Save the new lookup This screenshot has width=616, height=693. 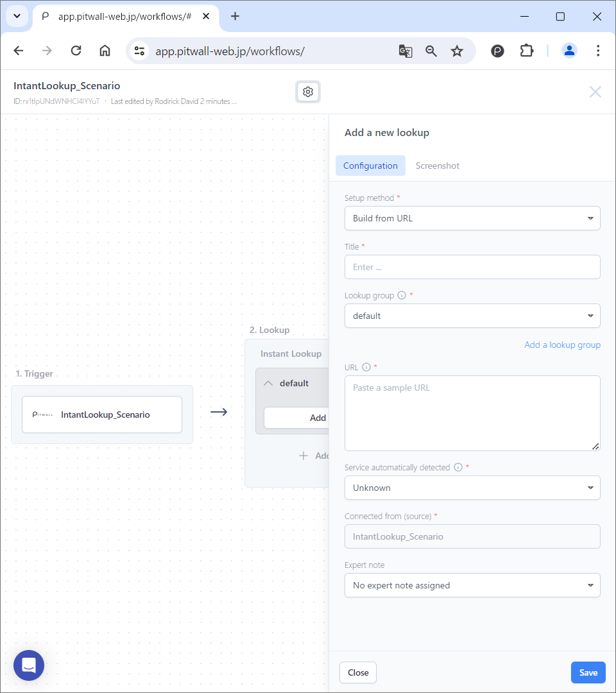[588, 672]
